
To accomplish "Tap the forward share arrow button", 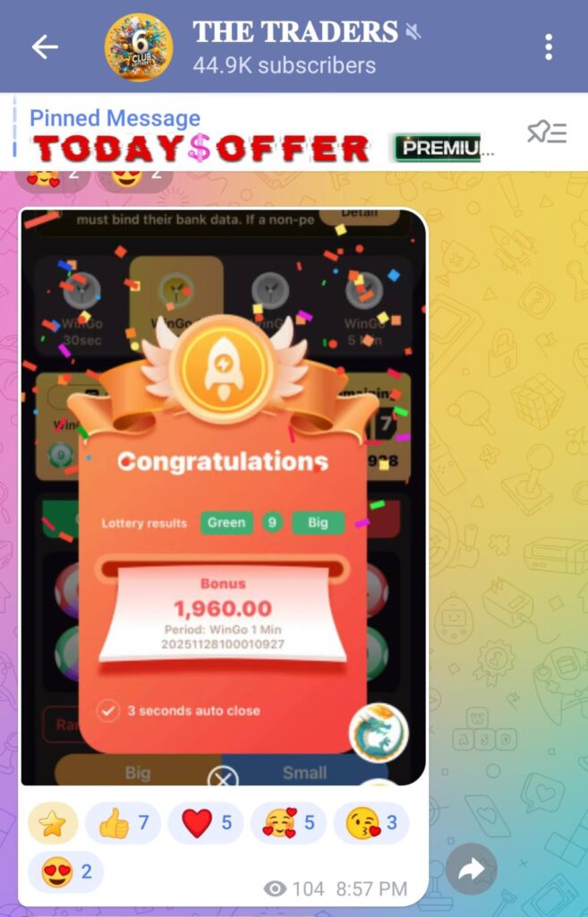I will pos(471,870).
